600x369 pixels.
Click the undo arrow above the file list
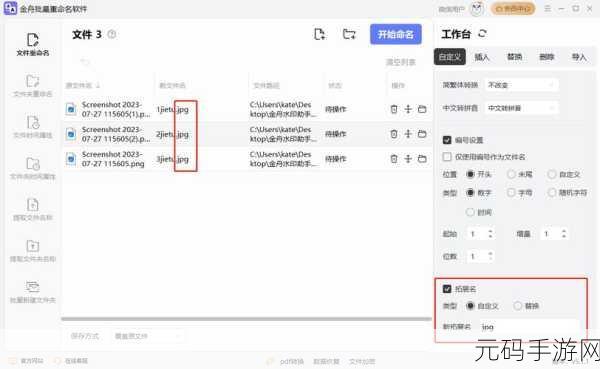tap(85, 62)
